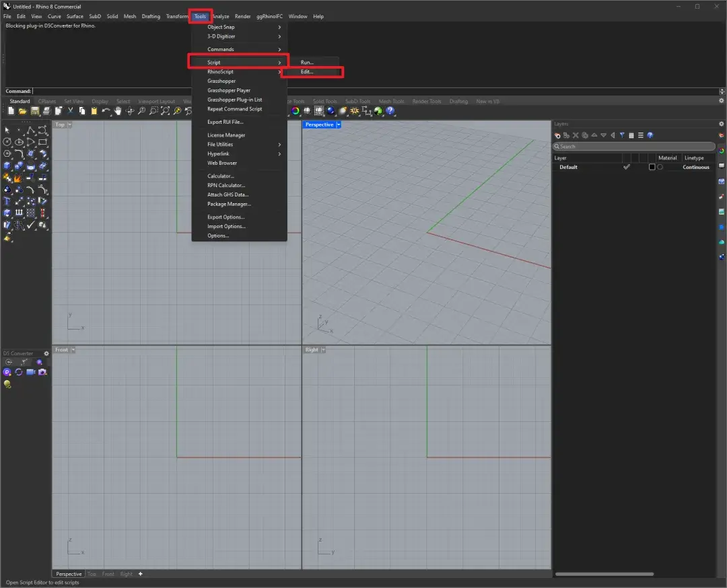Toggle the Default layer current checkmark

point(627,167)
